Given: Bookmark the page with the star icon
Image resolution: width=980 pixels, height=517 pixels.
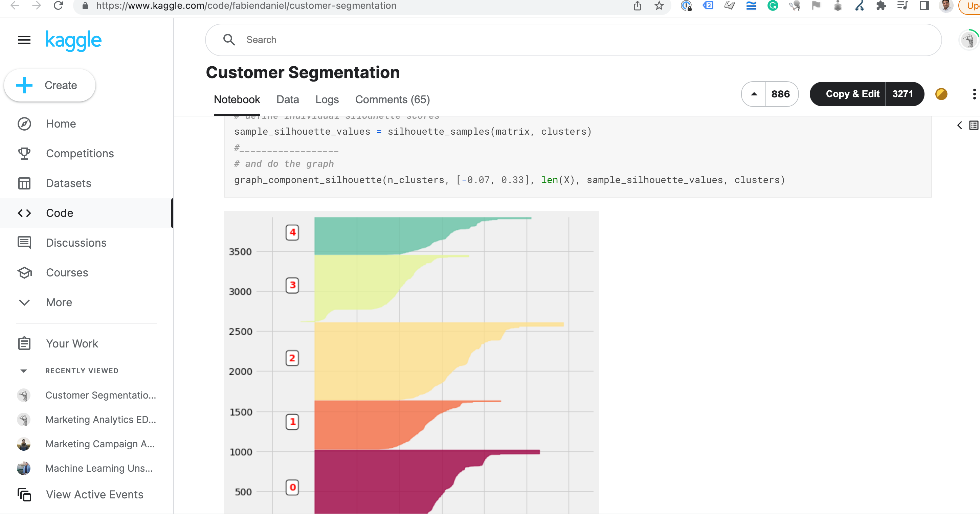Looking at the screenshot, I should [x=659, y=6].
